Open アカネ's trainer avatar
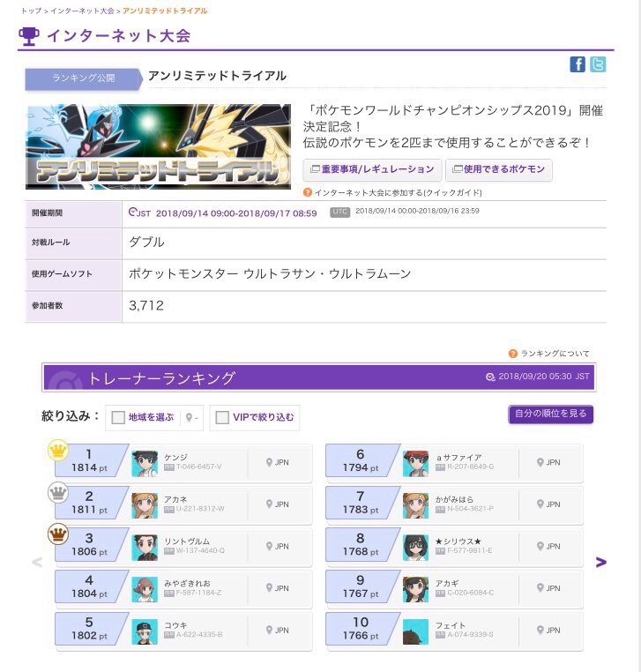This screenshot has width=641, height=672. tap(145, 505)
